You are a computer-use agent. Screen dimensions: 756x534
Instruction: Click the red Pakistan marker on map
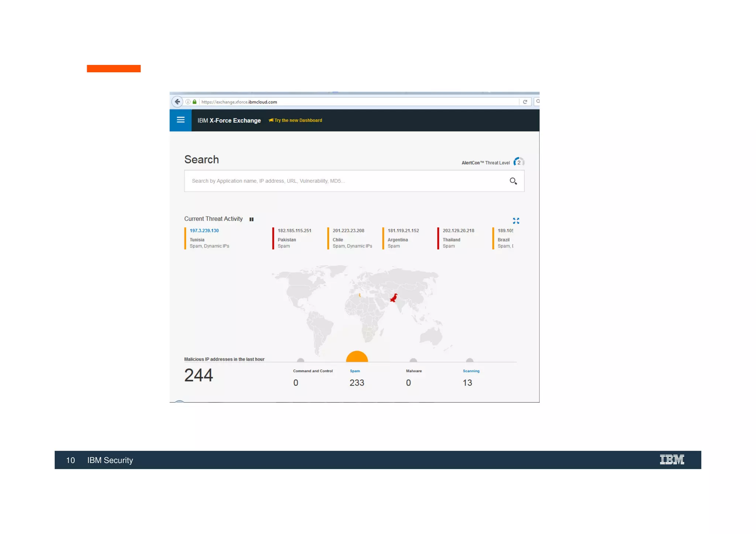394,297
